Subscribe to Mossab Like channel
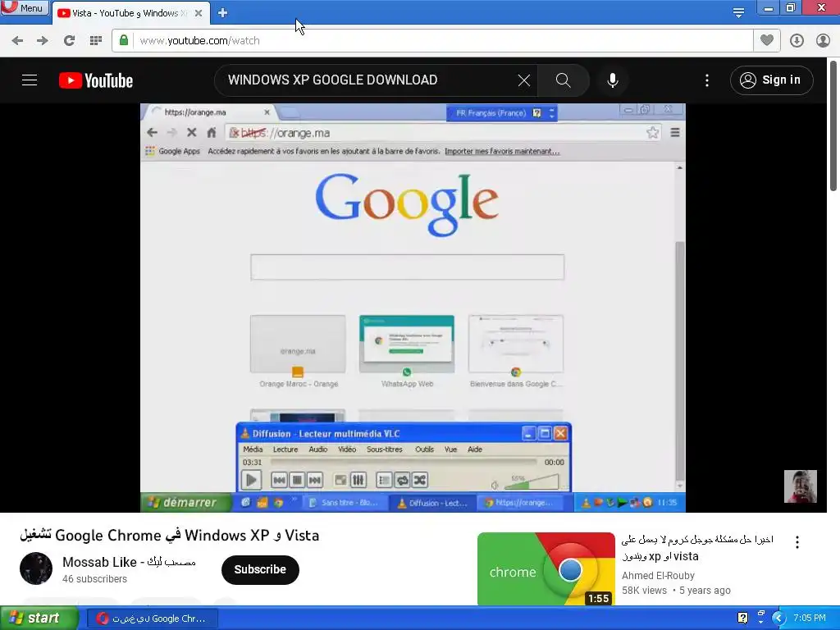The height and width of the screenshot is (630, 840). [x=260, y=569]
